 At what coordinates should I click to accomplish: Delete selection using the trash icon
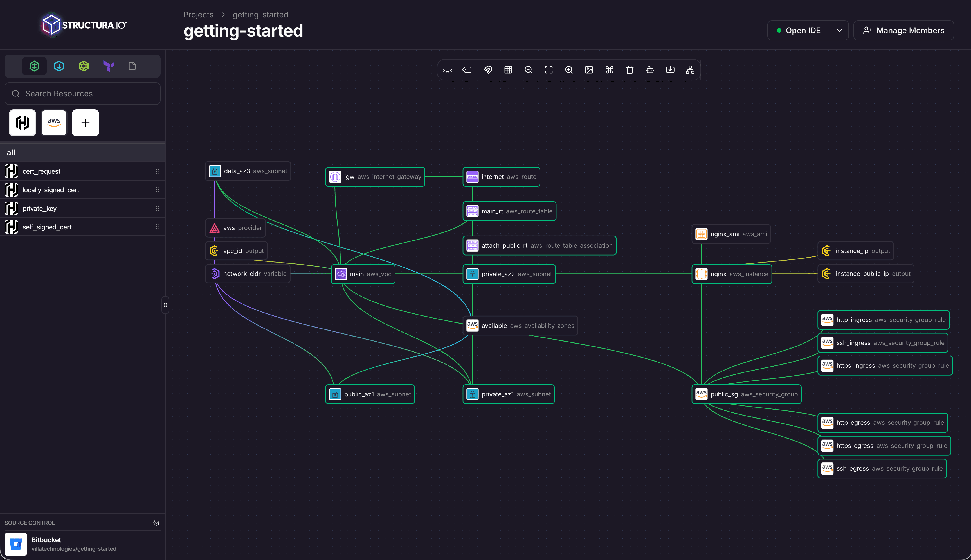pyautogui.click(x=630, y=70)
